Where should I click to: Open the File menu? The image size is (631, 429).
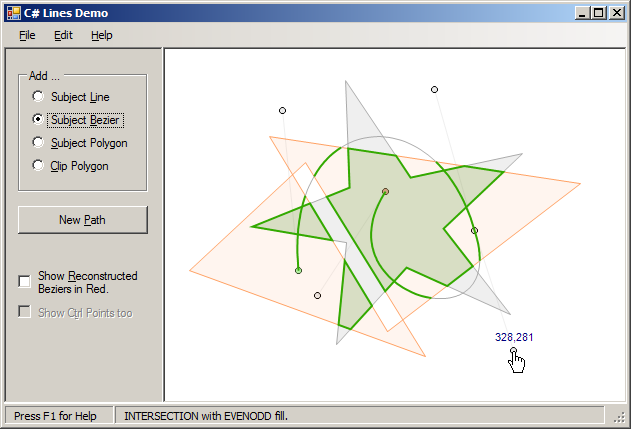click(x=27, y=35)
